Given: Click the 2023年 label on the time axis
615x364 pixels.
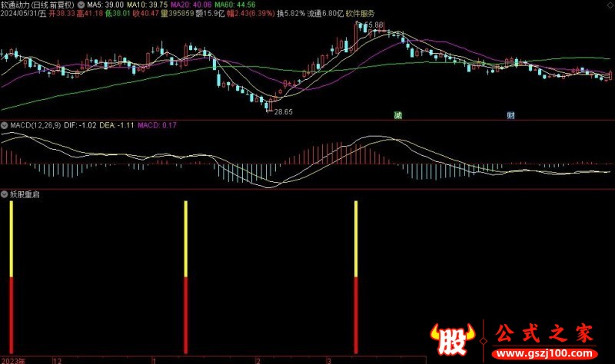Looking at the screenshot, I should (x=13, y=359).
